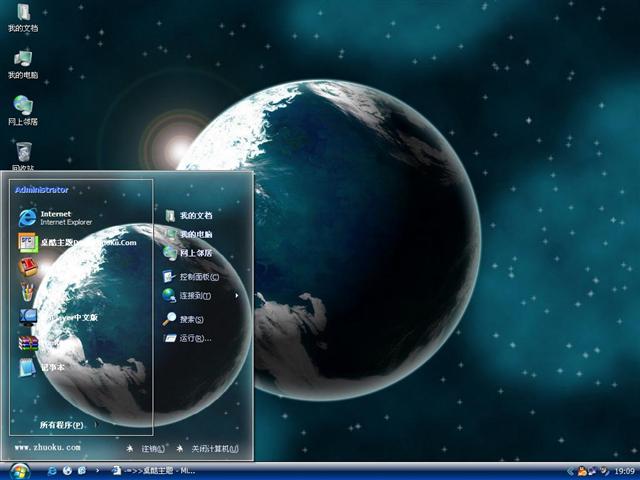The height and width of the screenshot is (480, 640).
Task: Open the 回收站 recycle bin on desktop
Action: click(x=22, y=152)
